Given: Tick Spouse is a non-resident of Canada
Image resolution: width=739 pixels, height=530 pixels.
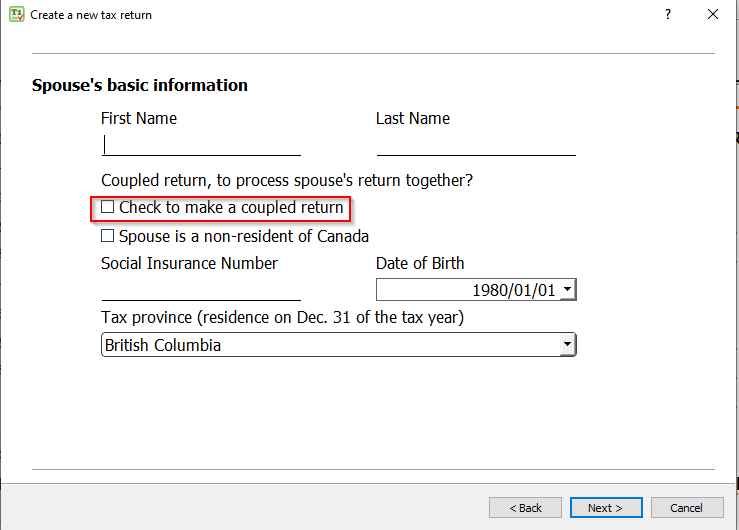Looking at the screenshot, I should [x=108, y=237].
